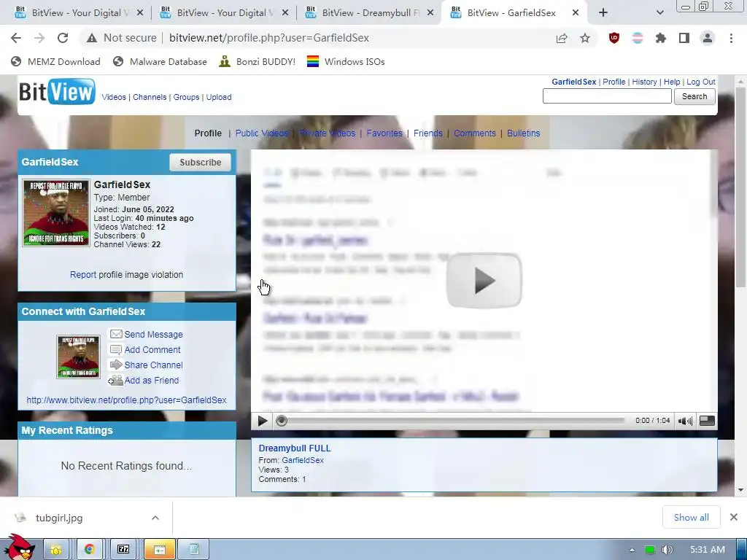The image size is (747, 560).
Task: Click the bitview.net profile URL link
Action: (x=126, y=400)
